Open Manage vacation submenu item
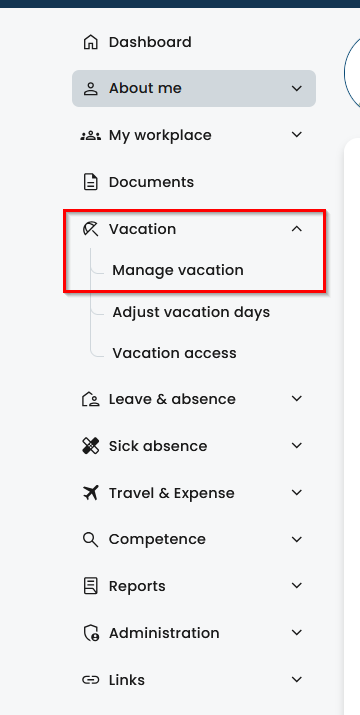The width and height of the screenshot is (360, 715). click(178, 270)
